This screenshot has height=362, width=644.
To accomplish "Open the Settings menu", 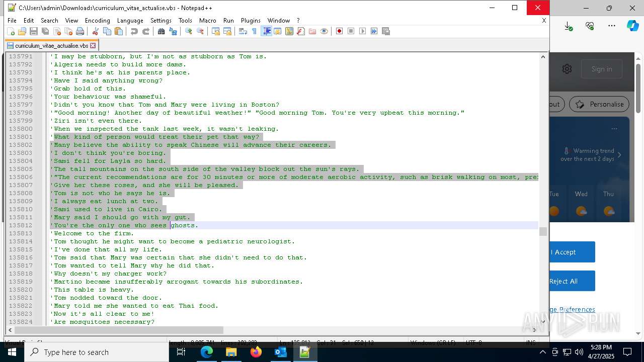I will [161, 21].
